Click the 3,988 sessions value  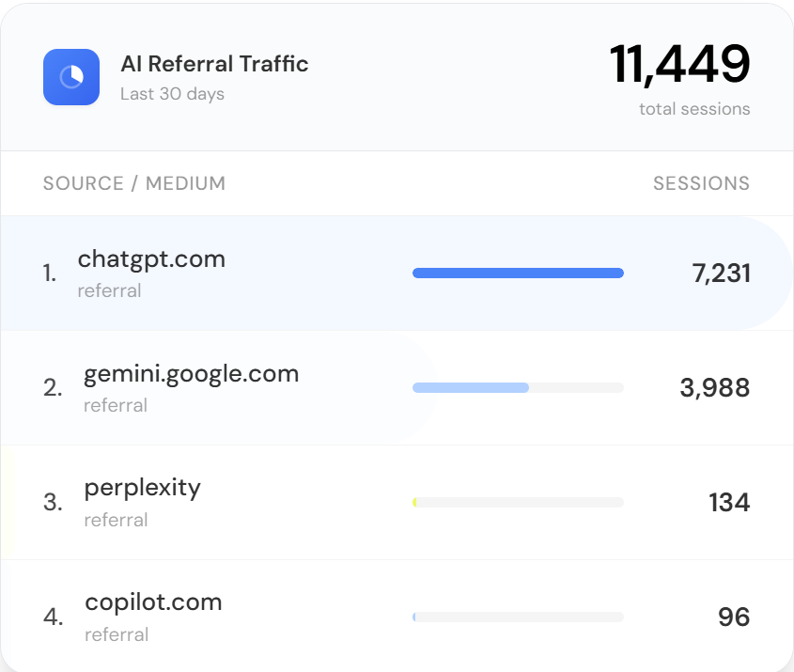pyautogui.click(x=714, y=388)
